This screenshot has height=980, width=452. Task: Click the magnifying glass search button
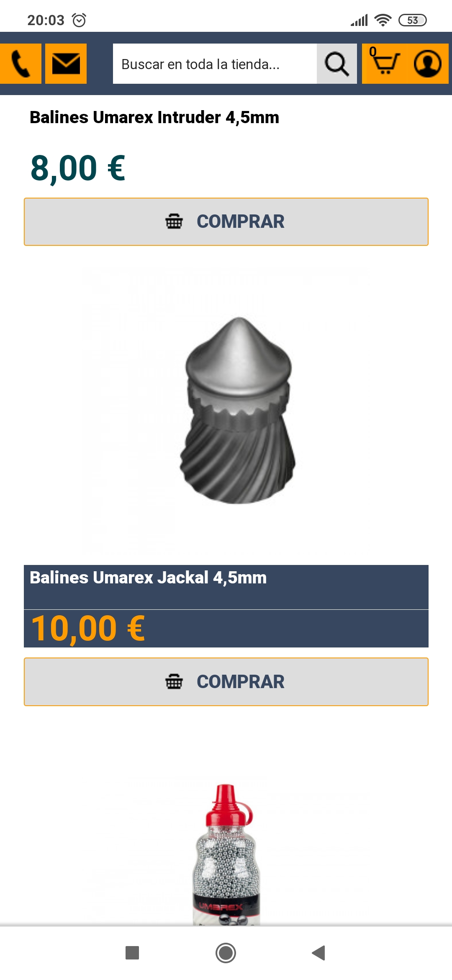(336, 64)
